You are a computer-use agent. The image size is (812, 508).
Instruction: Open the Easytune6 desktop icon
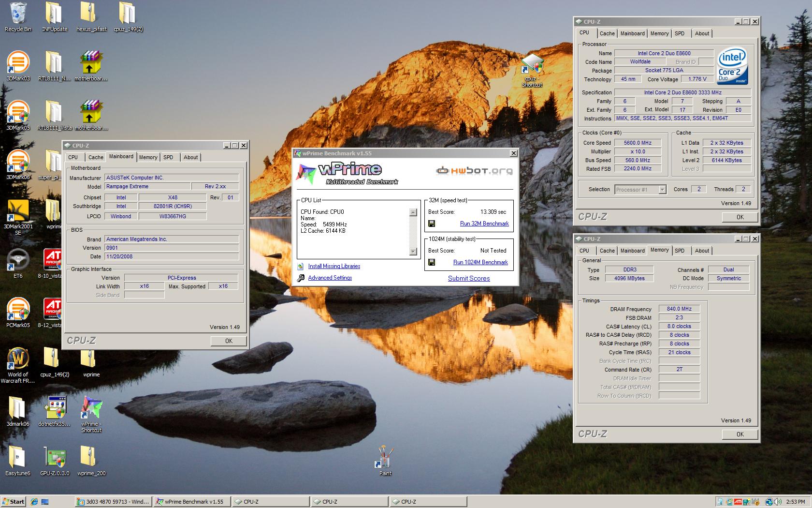[x=18, y=461]
